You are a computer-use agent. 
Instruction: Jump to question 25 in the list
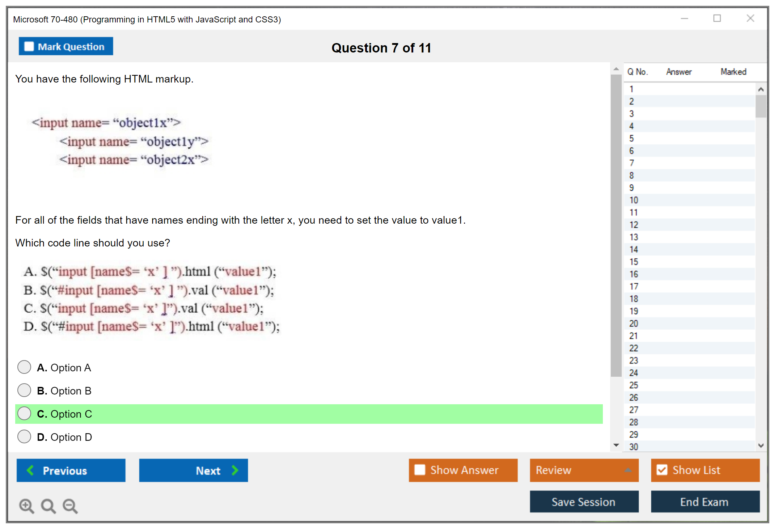pos(634,385)
